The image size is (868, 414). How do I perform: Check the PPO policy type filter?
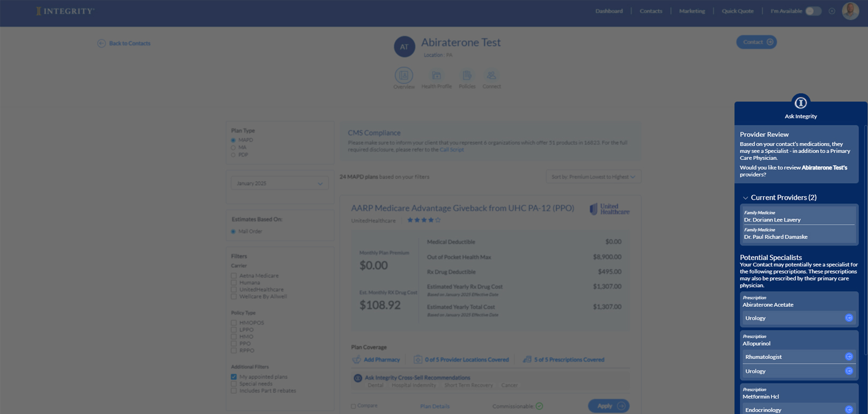click(x=234, y=344)
